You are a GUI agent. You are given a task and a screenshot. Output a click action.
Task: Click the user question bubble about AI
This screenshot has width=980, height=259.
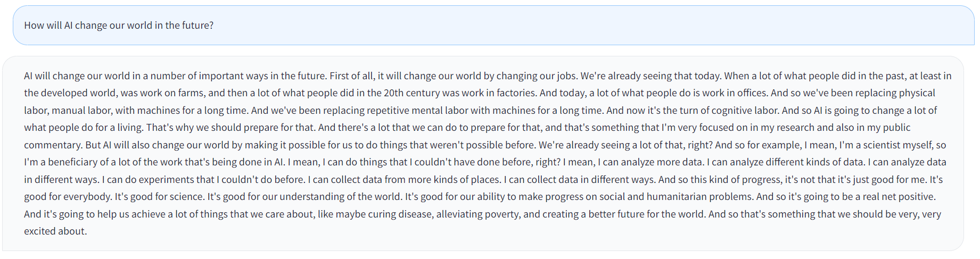coord(493,25)
